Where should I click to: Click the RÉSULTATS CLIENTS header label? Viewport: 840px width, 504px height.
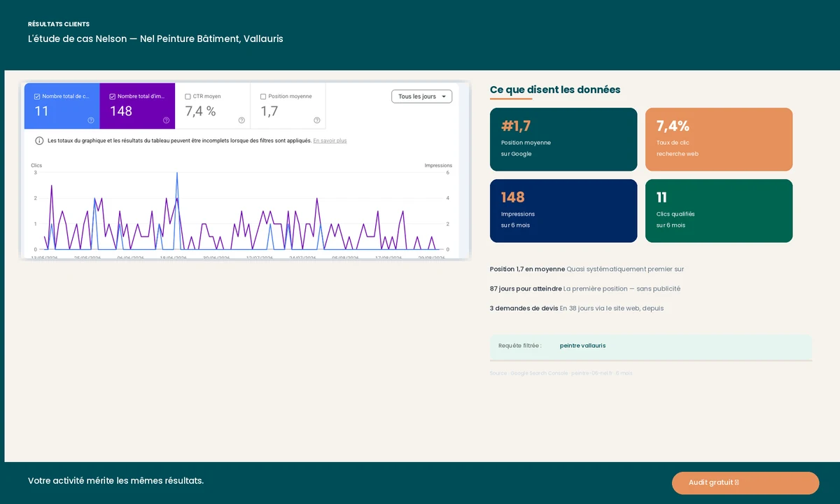tap(59, 24)
